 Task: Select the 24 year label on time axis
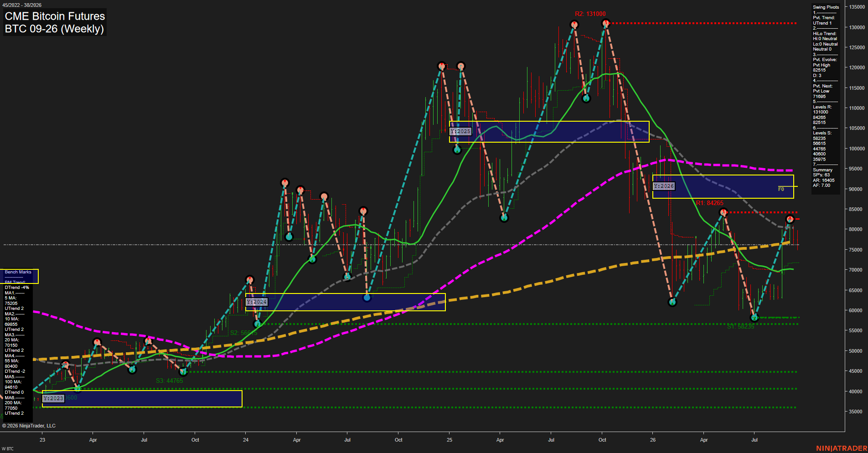246,440
